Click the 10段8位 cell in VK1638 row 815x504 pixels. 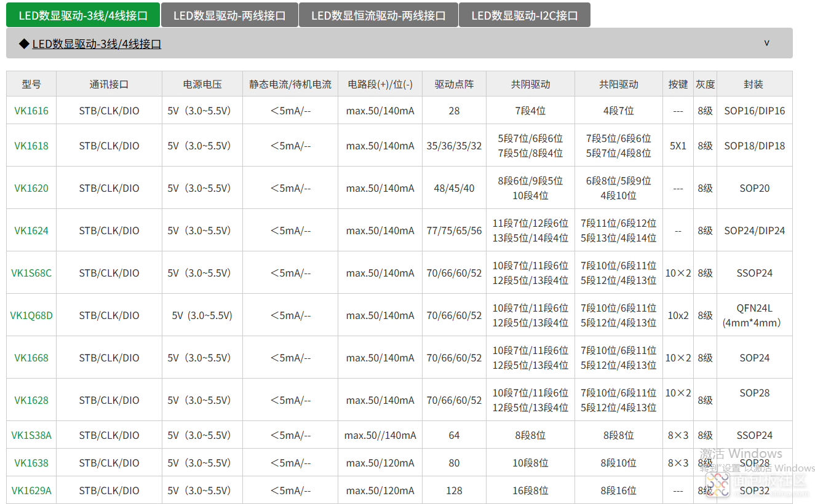tap(530, 463)
